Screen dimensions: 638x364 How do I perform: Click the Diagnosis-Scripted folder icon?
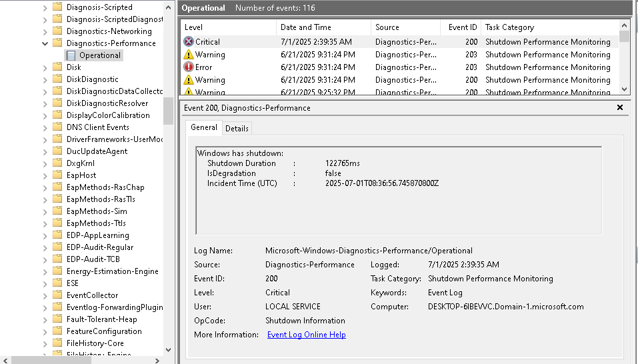click(x=57, y=7)
